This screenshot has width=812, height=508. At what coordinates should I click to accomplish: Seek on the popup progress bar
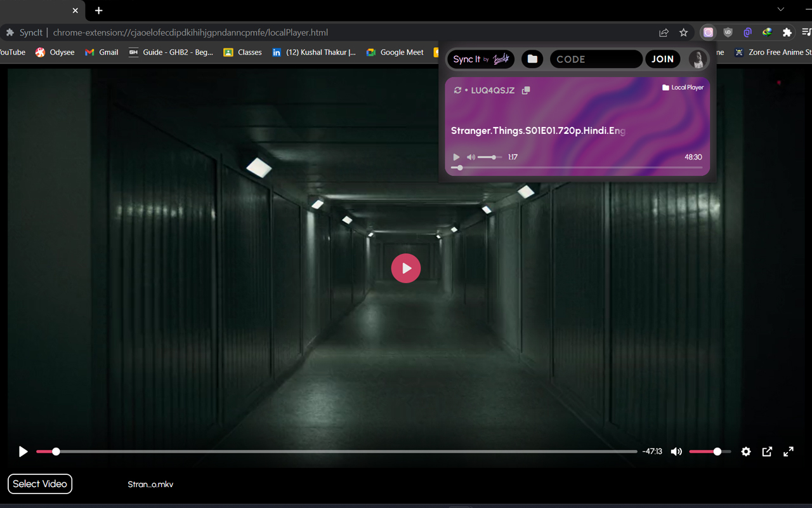(x=577, y=168)
